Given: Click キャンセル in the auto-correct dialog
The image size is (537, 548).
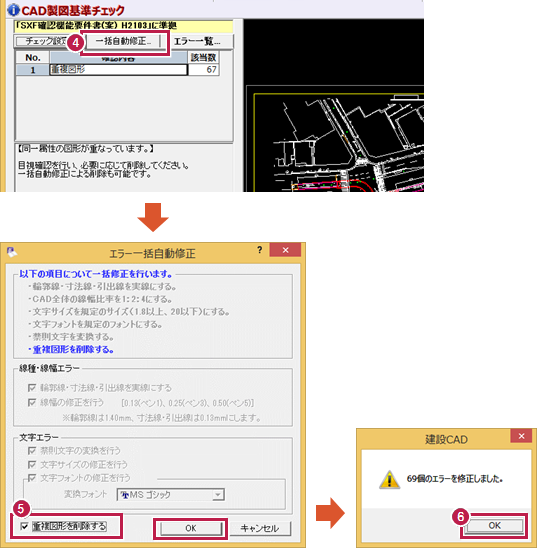Looking at the screenshot, I should [x=260, y=528].
